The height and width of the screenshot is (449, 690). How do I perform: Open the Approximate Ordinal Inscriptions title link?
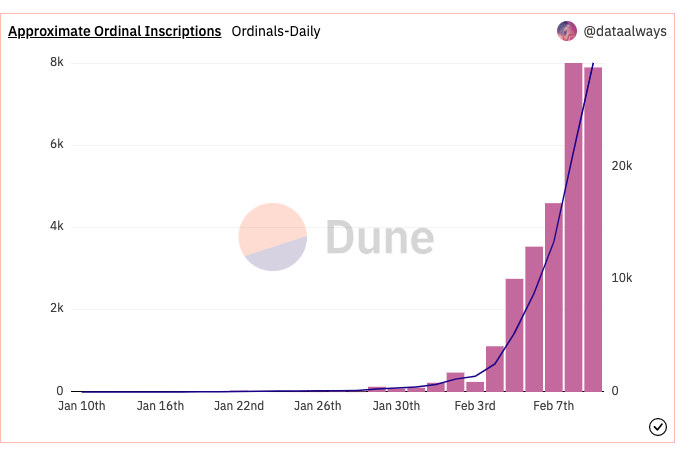tap(115, 31)
